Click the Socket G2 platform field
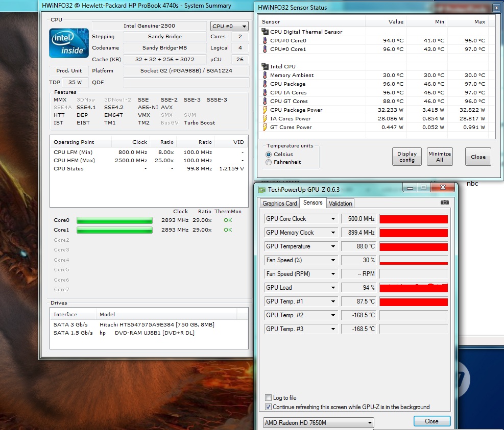504x430 pixels. click(186, 71)
